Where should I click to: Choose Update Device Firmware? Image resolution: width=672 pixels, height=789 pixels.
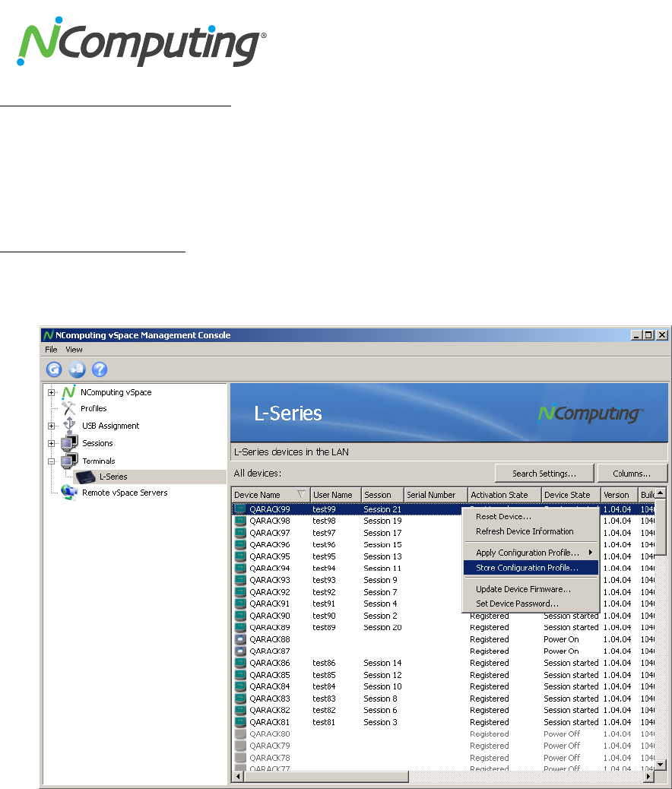[x=531, y=589]
